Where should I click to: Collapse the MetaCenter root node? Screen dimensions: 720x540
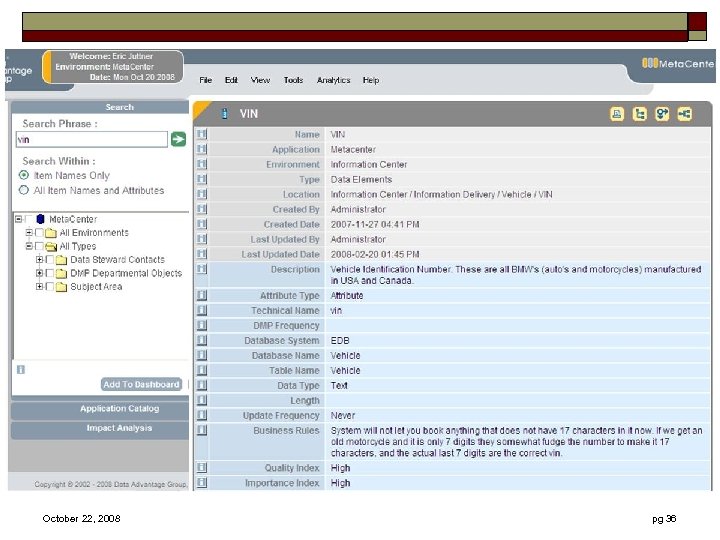(x=18, y=219)
